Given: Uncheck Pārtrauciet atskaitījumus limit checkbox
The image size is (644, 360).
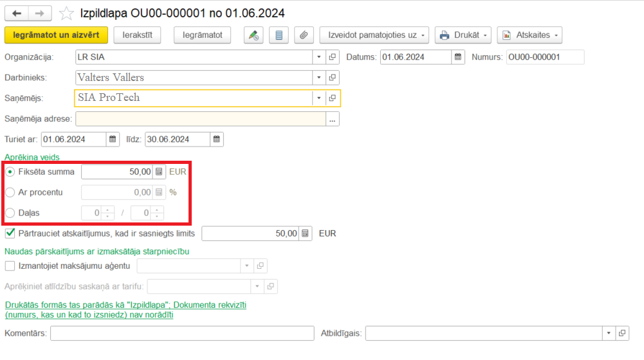Looking at the screenshot, I should [x=10, y=233].
